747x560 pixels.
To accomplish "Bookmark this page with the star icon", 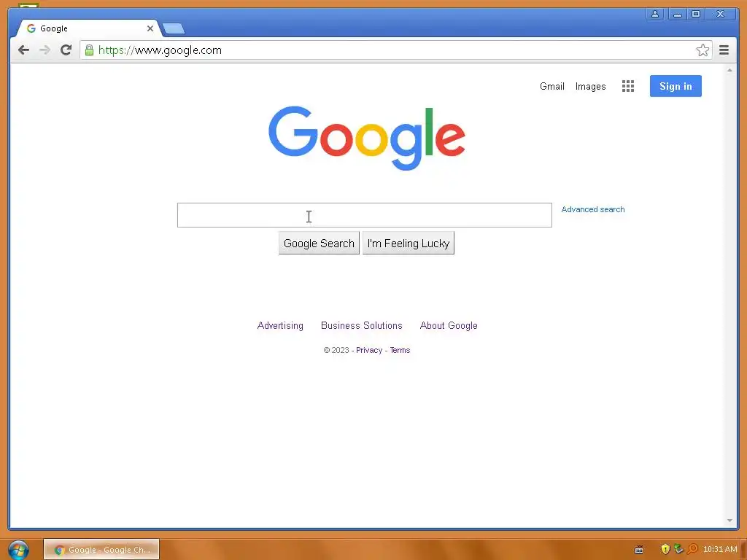I will click(703, 50).
